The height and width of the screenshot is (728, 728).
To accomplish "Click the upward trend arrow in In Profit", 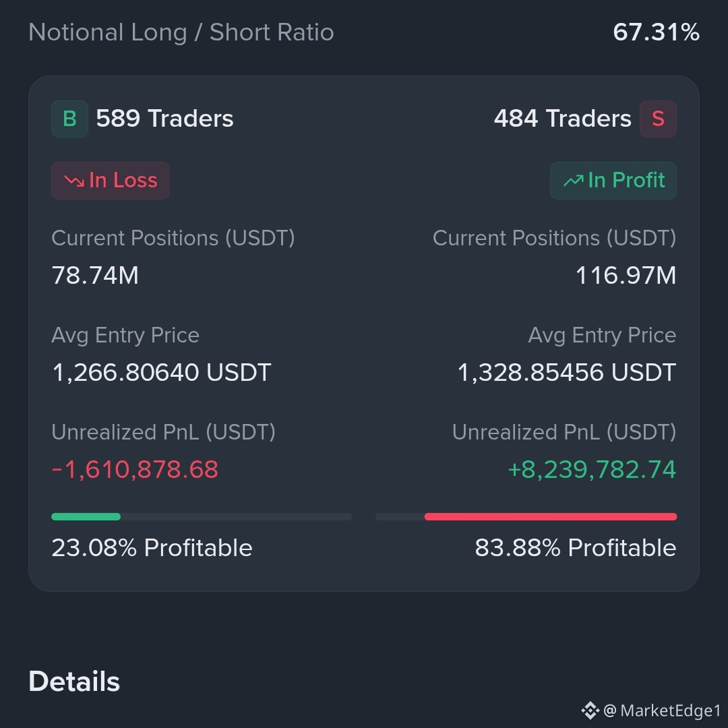I will point(574,180).
